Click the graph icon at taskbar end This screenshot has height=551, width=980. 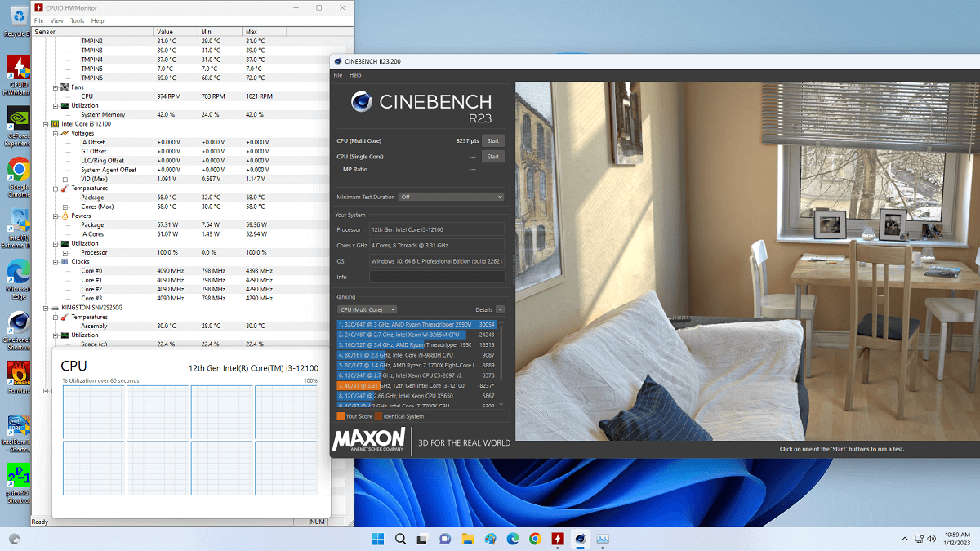[x=603, y=539]
